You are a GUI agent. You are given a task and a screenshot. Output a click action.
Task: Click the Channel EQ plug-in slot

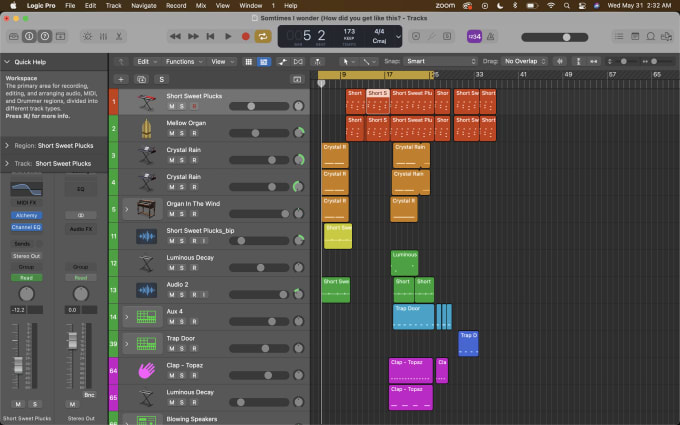click(x=26, y=227)
